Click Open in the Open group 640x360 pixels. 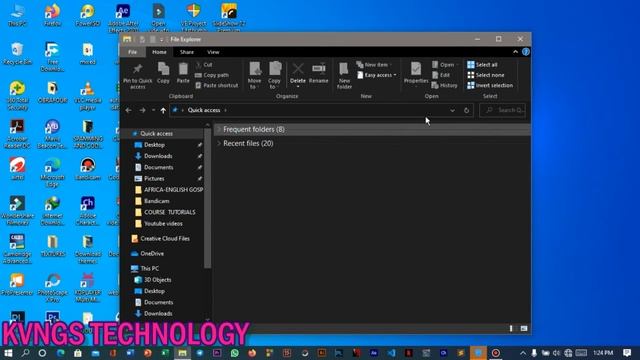pos(445,64)
